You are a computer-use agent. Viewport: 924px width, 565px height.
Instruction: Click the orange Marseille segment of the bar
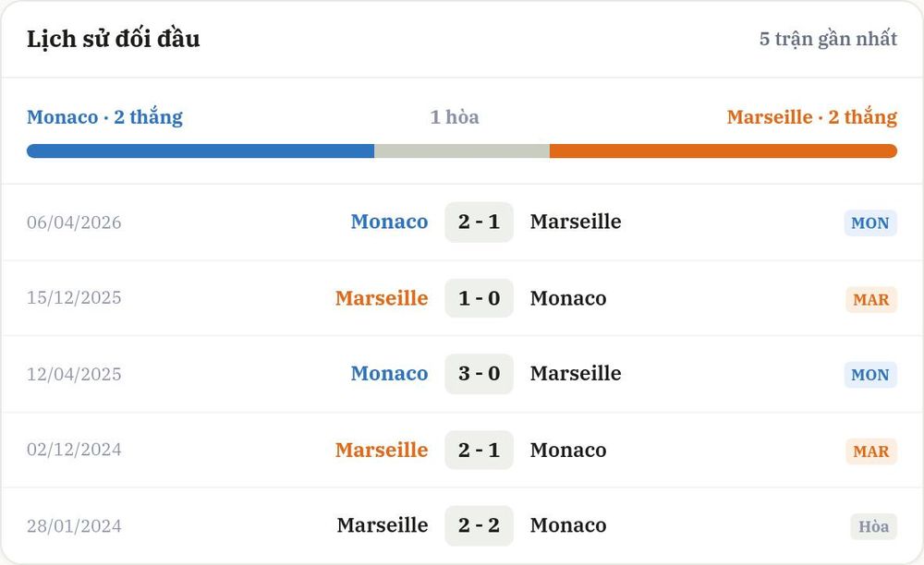[x=723, y=150]
